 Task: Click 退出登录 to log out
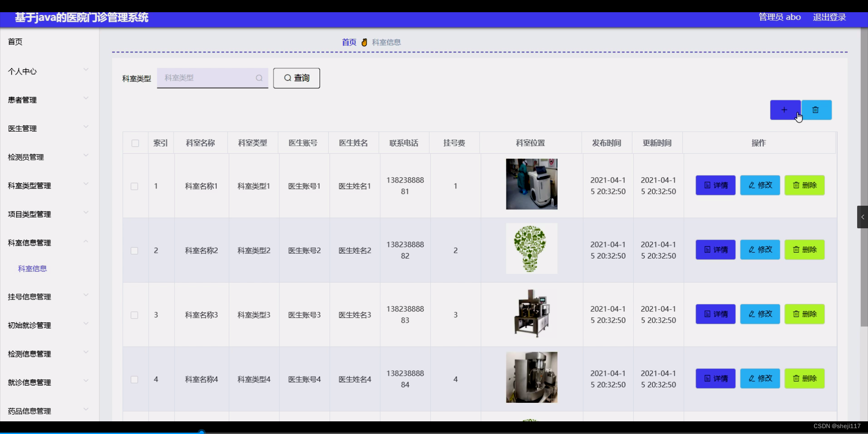pyautogui.click(x=829, y=17)
